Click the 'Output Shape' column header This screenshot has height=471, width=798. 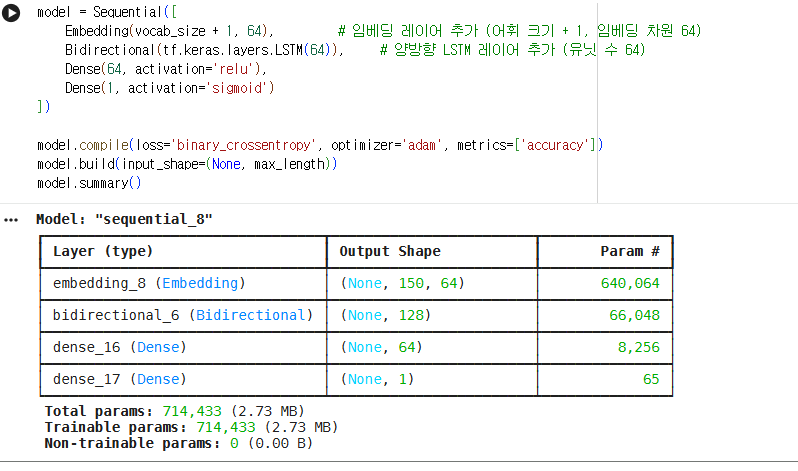pyautogui.click(x=390, y=252)
